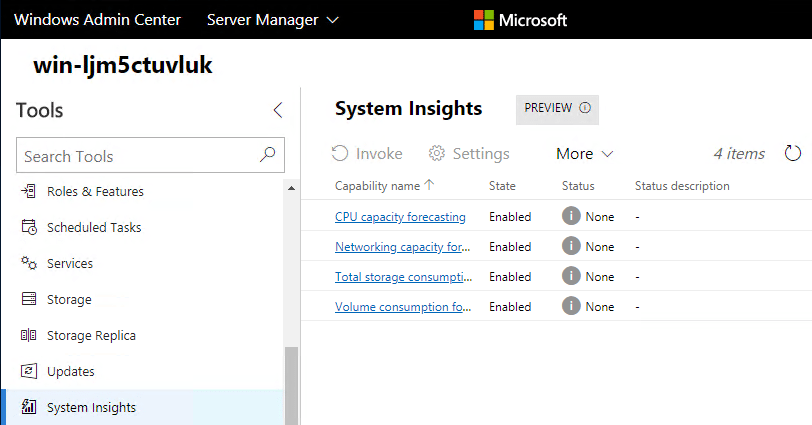This screenshot has width=812, height=425.
Task: Click the System Insights chart icon
Action: [28, 407]
